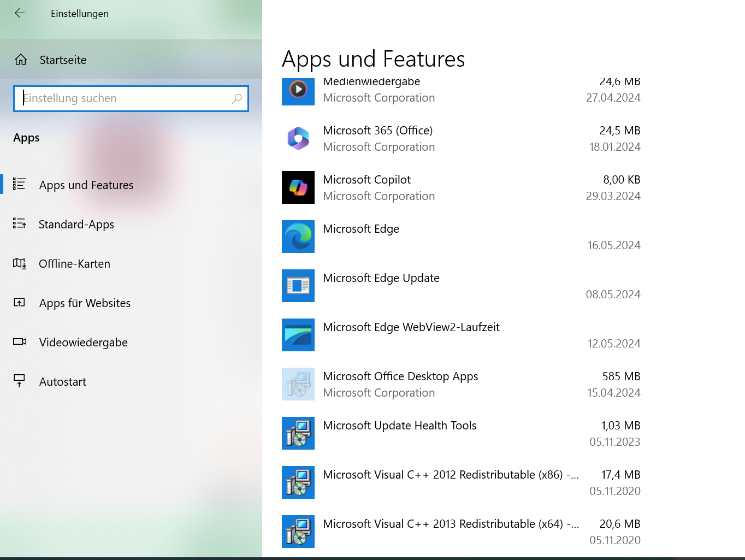Select Visual C++ 2012 Redistributable (x86) name
Screen dimensions: 745x560
[x=451, y=475]
